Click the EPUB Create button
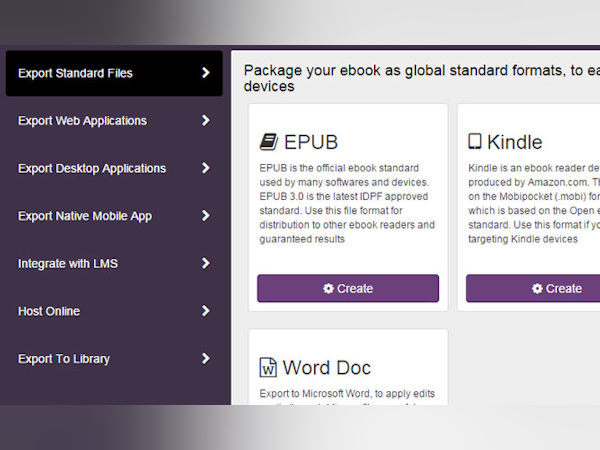600x450 pixels. 348,288
